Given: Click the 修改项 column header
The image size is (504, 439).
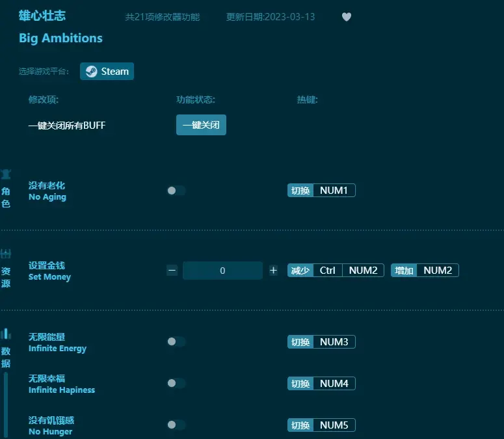Looking at the screenshot, I should pos(44,100).
